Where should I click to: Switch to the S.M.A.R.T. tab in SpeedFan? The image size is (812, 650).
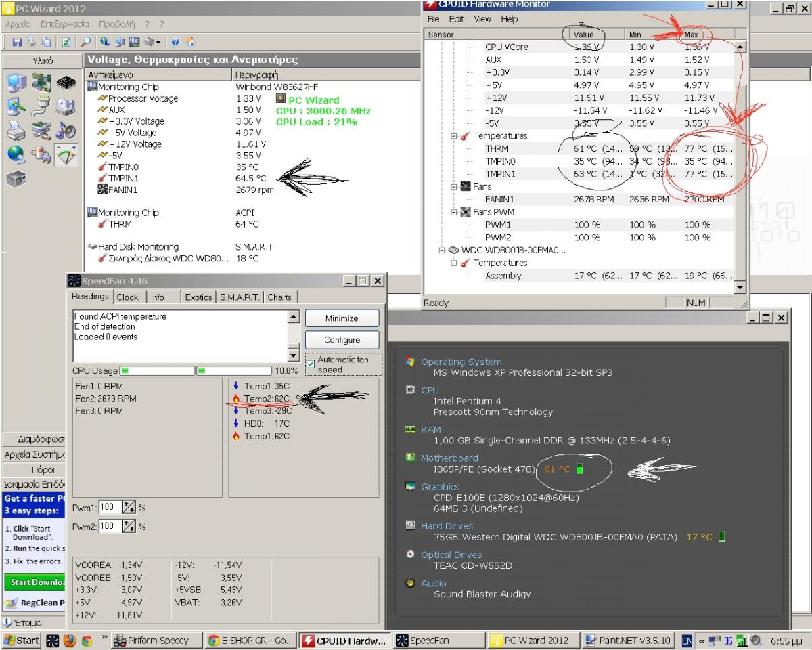(240, 297)
